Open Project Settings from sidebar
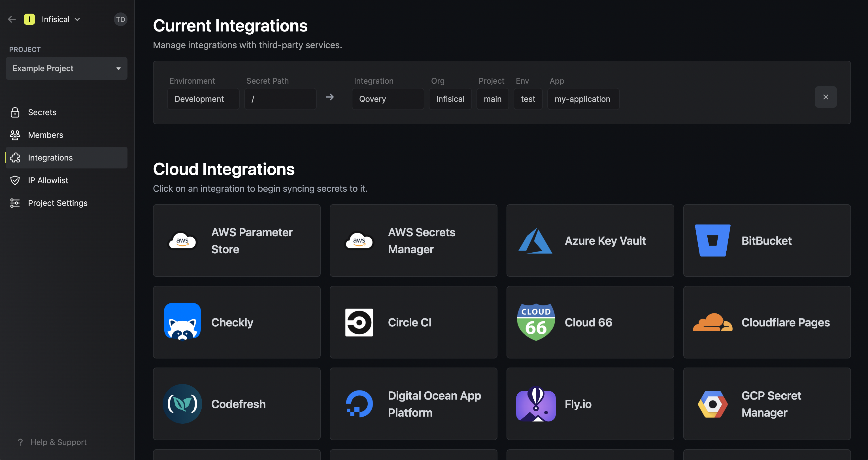868x460 pixels. point(58,203)
